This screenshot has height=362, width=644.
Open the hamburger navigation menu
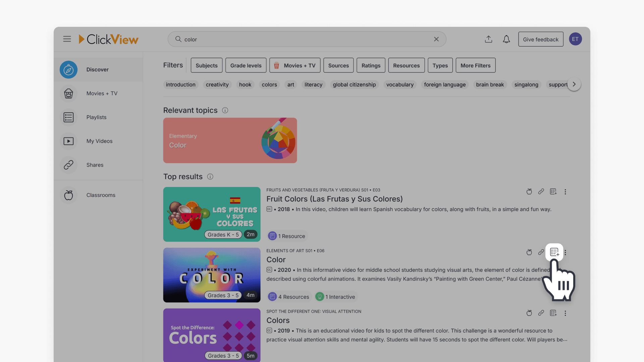[67, 39]
